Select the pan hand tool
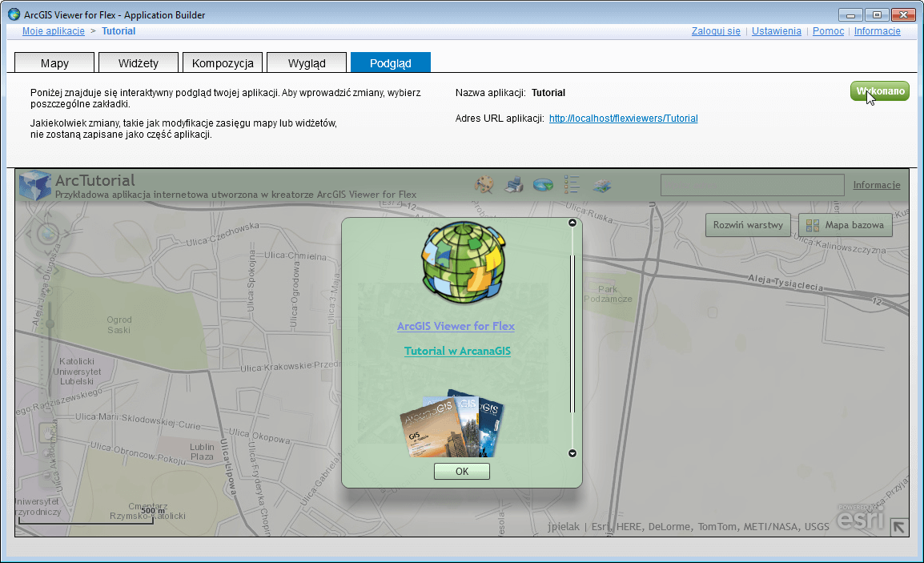 coord(48,434)
